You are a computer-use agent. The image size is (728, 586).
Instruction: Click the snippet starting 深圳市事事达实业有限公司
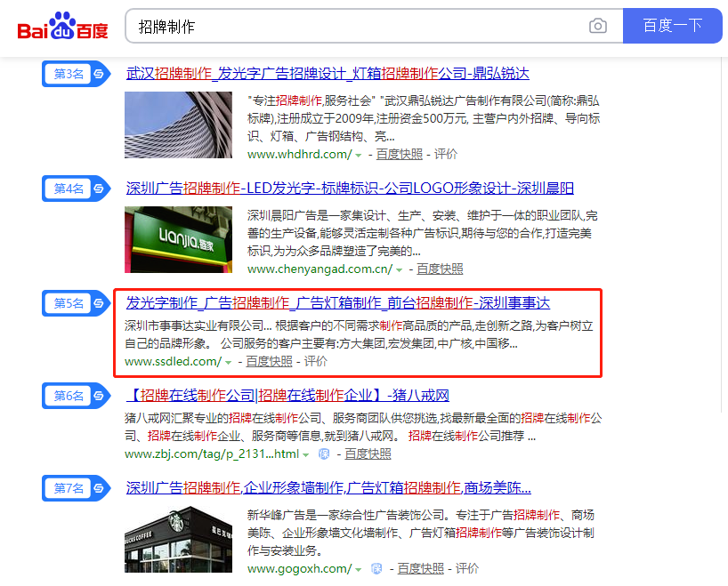point(359,334)
